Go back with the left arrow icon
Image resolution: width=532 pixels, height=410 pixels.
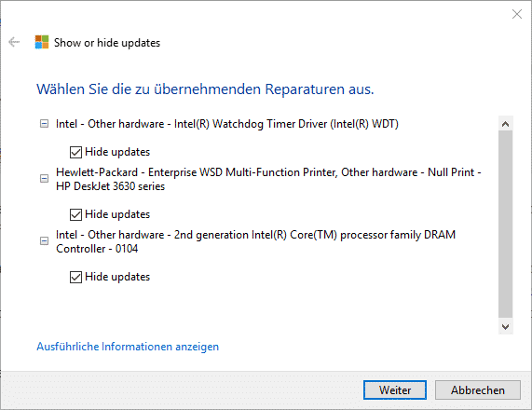point(14,42)
